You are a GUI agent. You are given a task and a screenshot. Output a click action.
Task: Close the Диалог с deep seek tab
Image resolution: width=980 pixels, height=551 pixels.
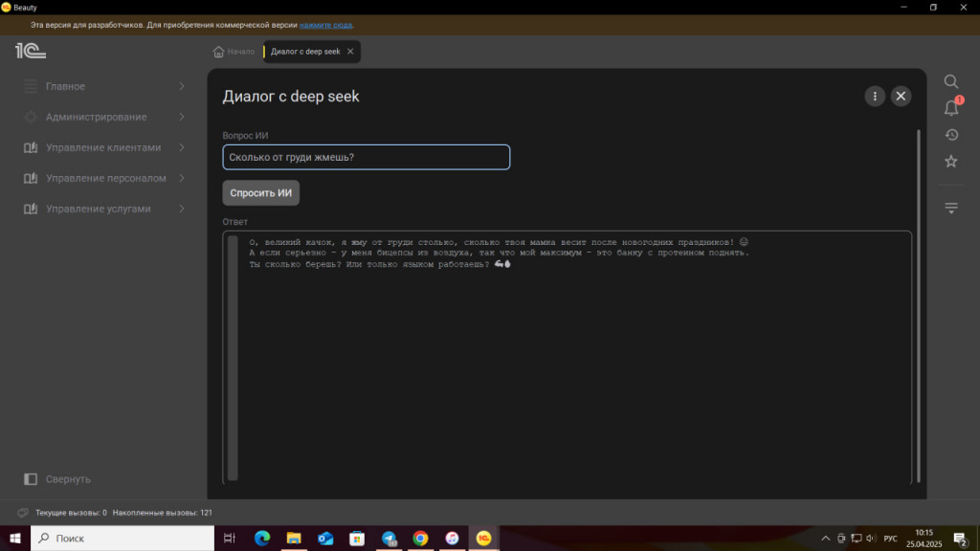[350, 52]
